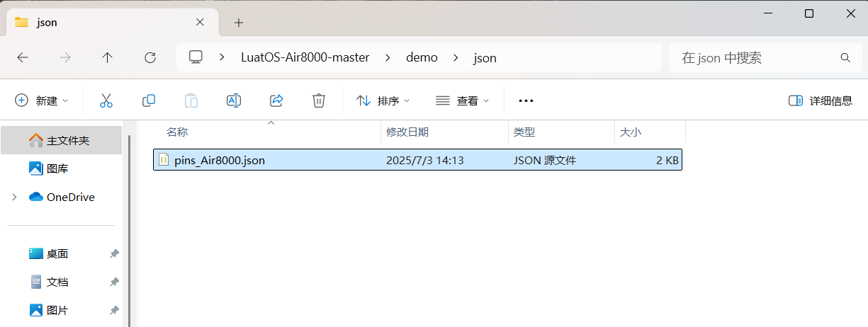Click the date 2025/7/3 14:13
The height and width of the screenshot is (327, 868).
425,161
